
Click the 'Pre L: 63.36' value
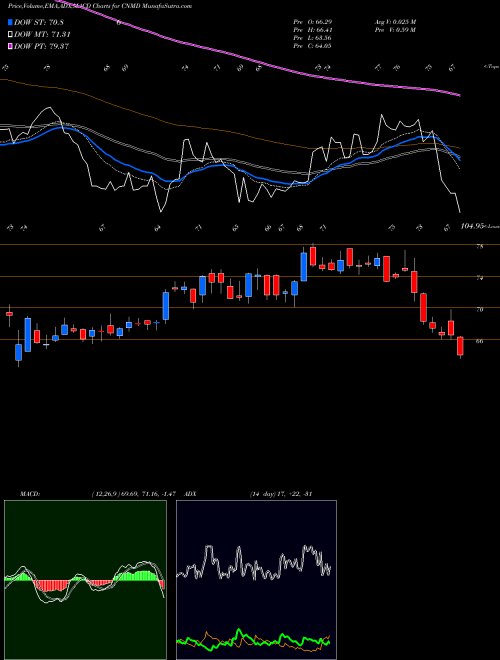[x=313, y=38]
